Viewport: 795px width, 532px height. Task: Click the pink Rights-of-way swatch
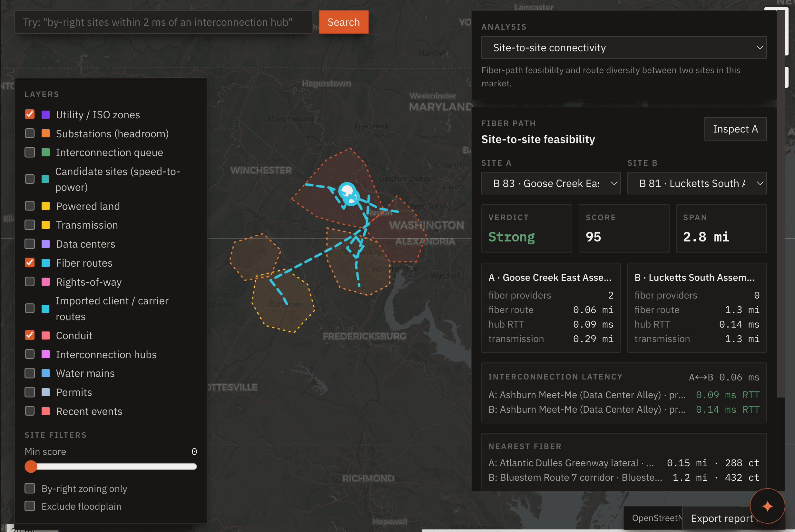45,282
